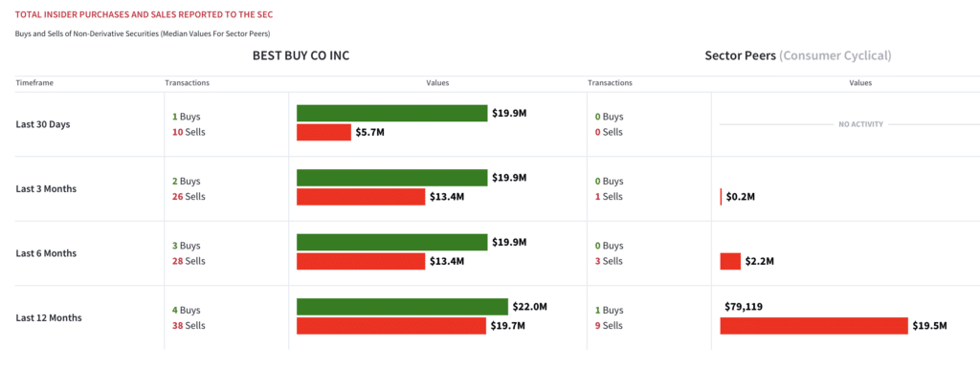The width and height of the screenshot is (980, 368).
Task: Click '10 Sells' in Last 30 Days row
Action: [189, 132]
